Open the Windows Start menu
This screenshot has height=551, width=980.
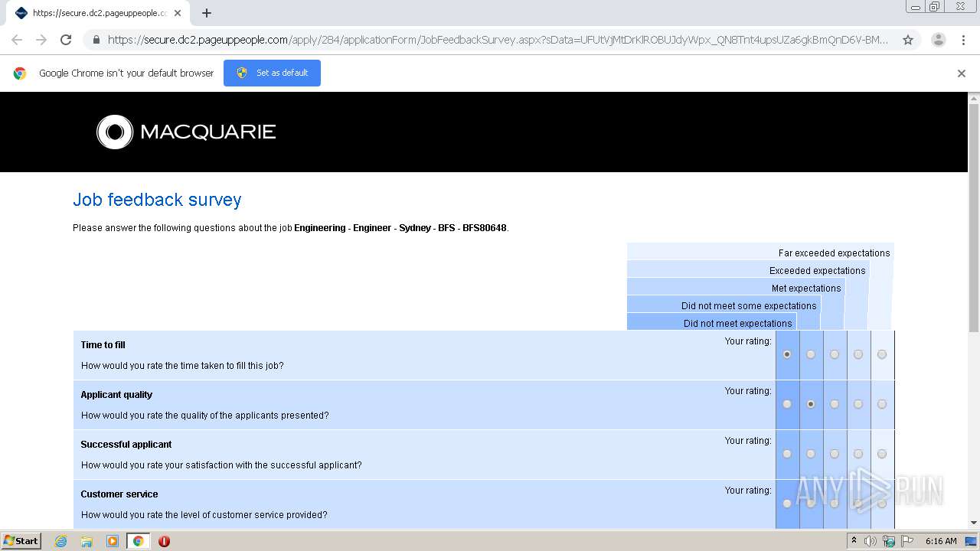coord(21,541)
